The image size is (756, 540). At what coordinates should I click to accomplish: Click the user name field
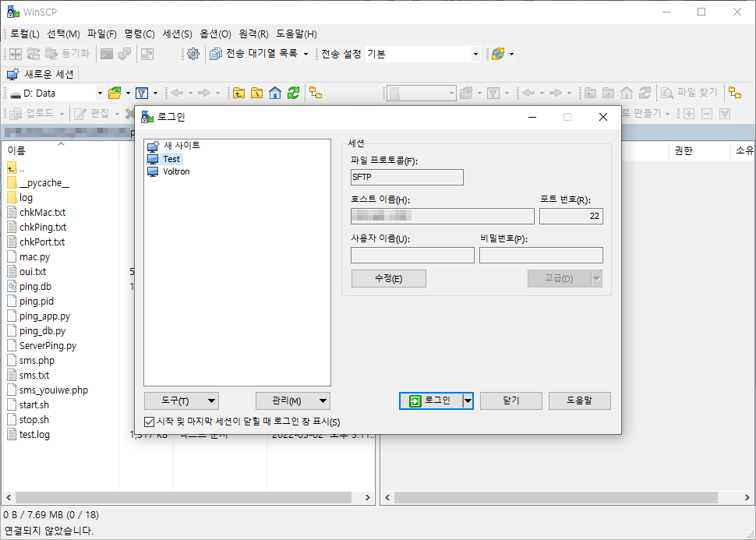click(412, 255)
